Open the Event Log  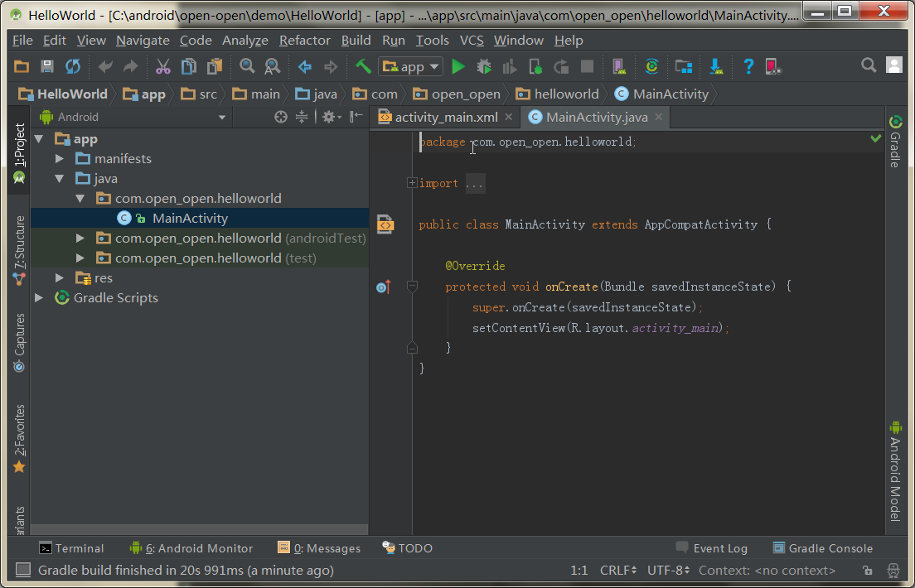coord(711,547)
